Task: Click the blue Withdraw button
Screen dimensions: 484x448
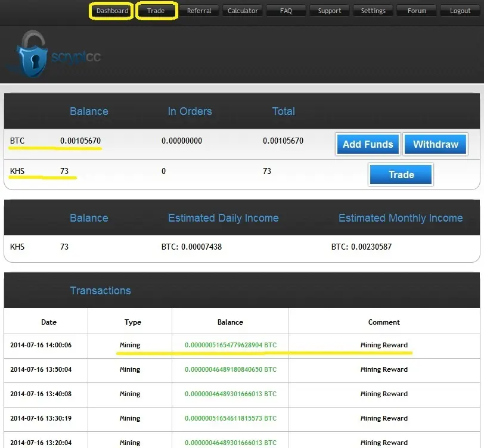Action: pos(435,144)
